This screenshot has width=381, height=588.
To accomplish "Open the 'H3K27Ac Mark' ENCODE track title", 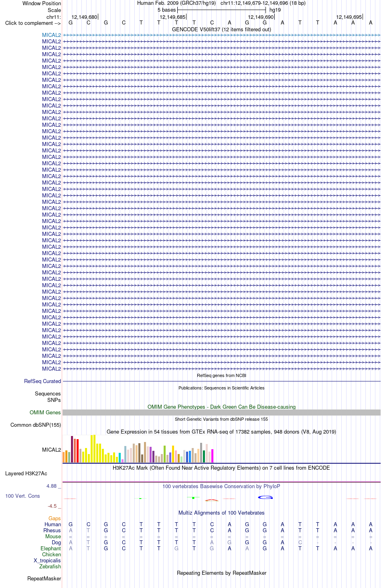I will click(x=221, y=468).
